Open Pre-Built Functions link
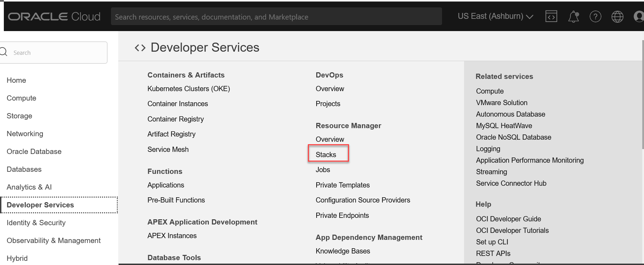Screen dimensions: 644x265 pos(176,200)
